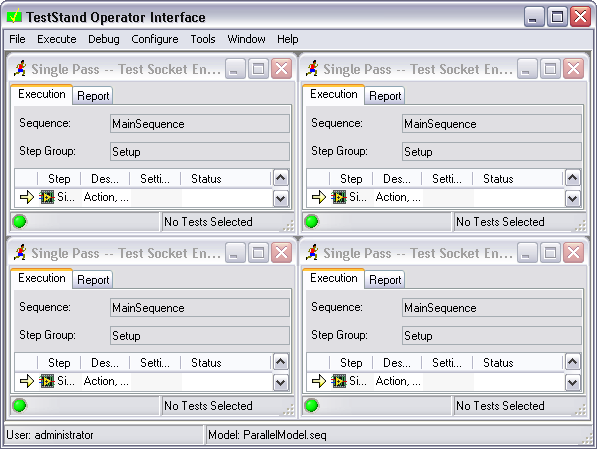
Task: Click the Step Group field in top-right window
Action: pos(492,152)
